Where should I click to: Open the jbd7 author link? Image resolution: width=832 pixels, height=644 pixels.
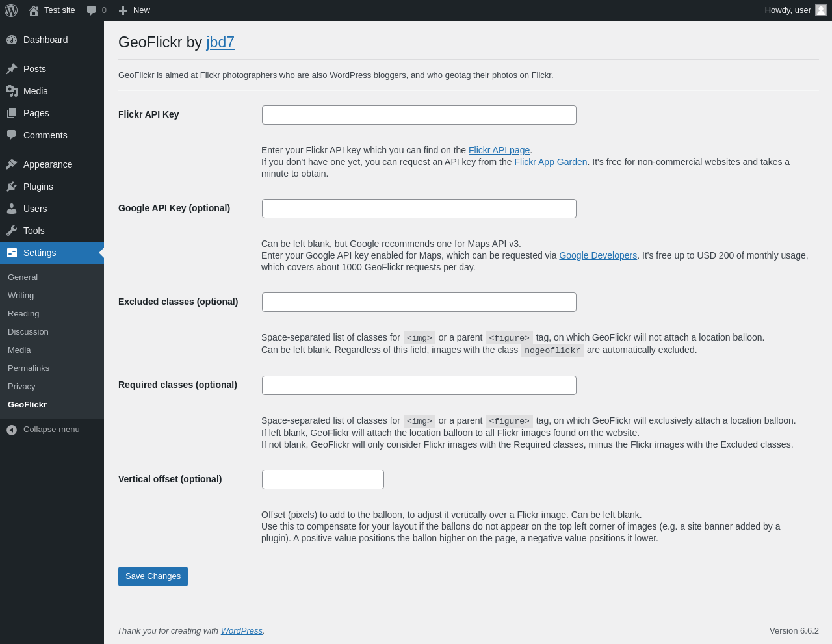220,42
